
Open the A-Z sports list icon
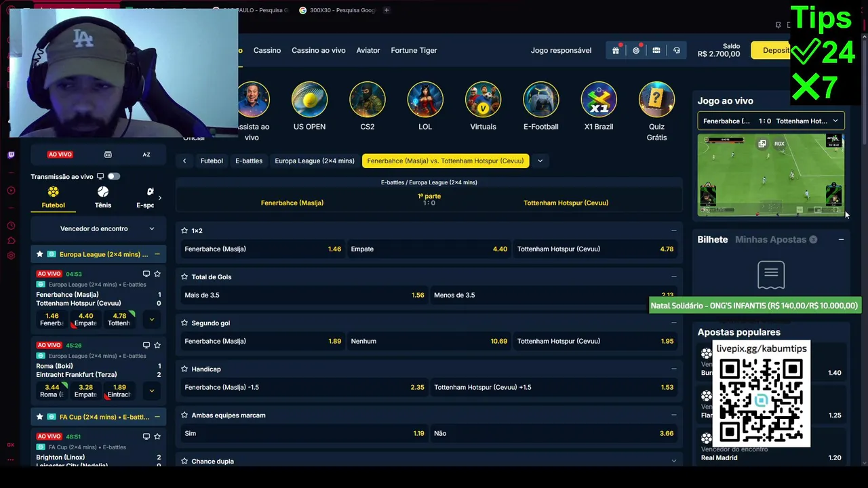click(146, 155)
